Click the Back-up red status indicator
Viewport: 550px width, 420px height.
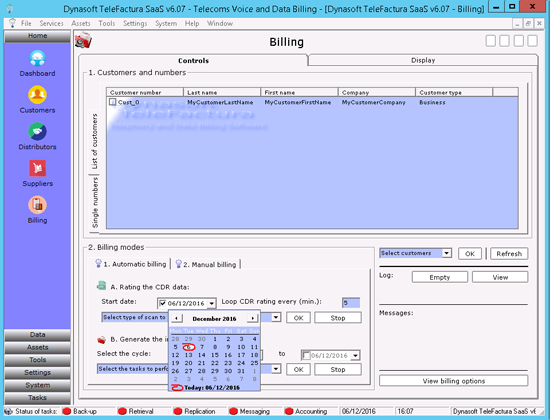click(66, 411)
